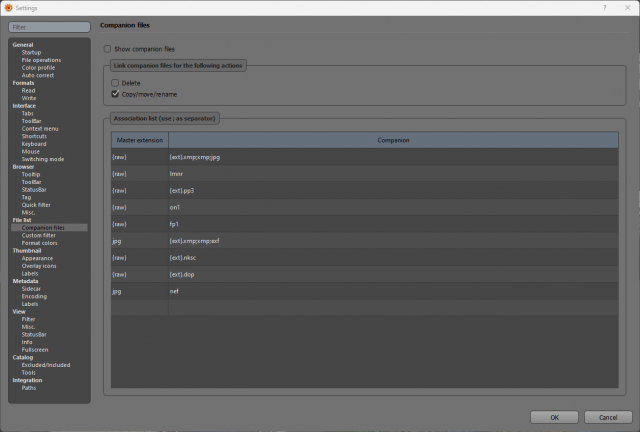This screenshot has height=432, width=640.
Task: Select Overlay icons under Thumbnail
Action: click(x=39, y=266)
